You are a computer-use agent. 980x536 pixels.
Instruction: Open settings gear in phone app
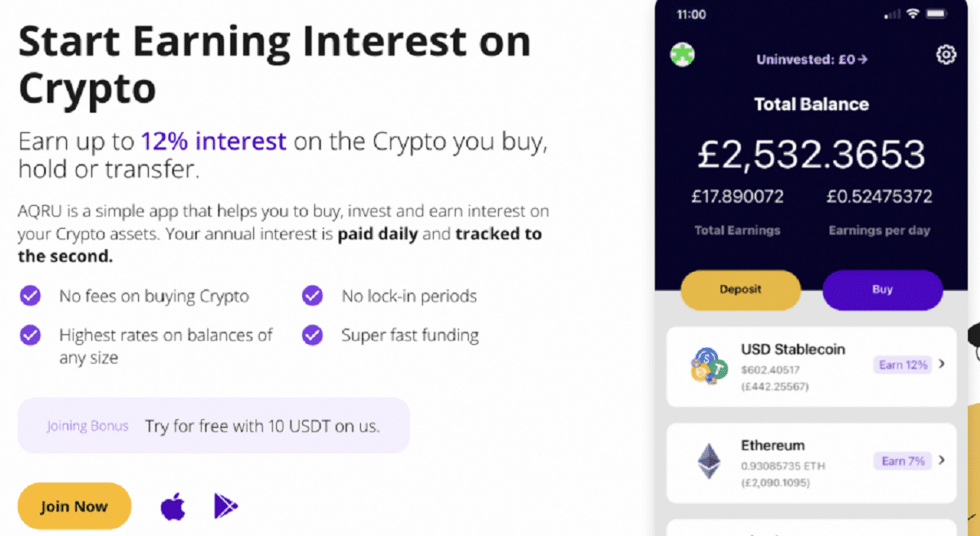tap(946, 55)
